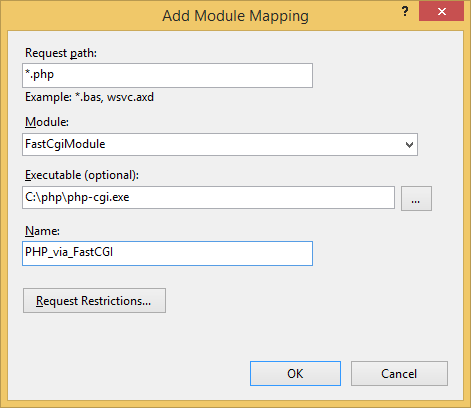Click the Add Module Mapping title bar
Viewport: 471px width, 408px height.
pos(235,15)
